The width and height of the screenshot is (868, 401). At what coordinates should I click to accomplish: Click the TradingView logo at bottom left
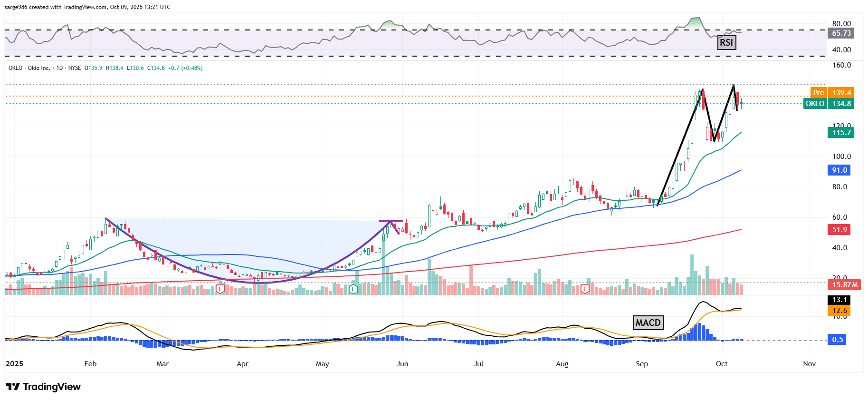point(43,387)
